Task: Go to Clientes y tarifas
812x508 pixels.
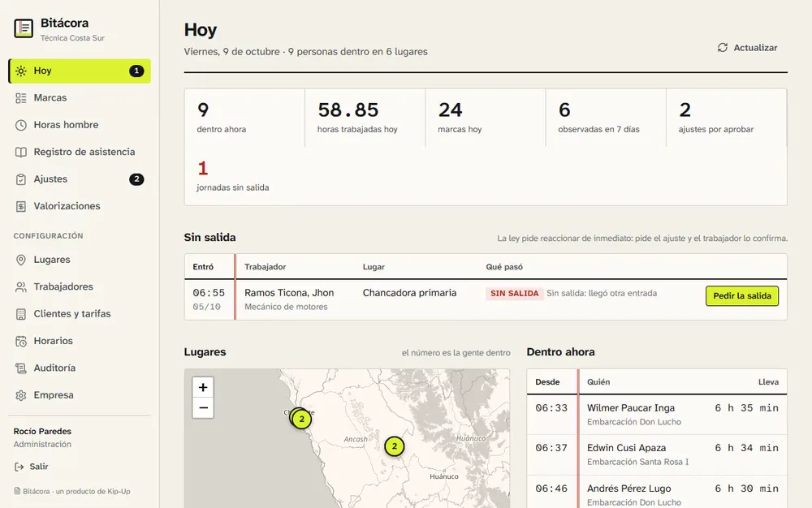Action: tap(80, 313)
